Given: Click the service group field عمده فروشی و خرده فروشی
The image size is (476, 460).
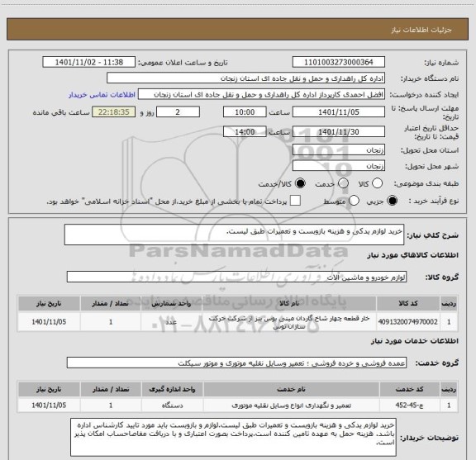Looking at the screenshot, I should (236, 363).
